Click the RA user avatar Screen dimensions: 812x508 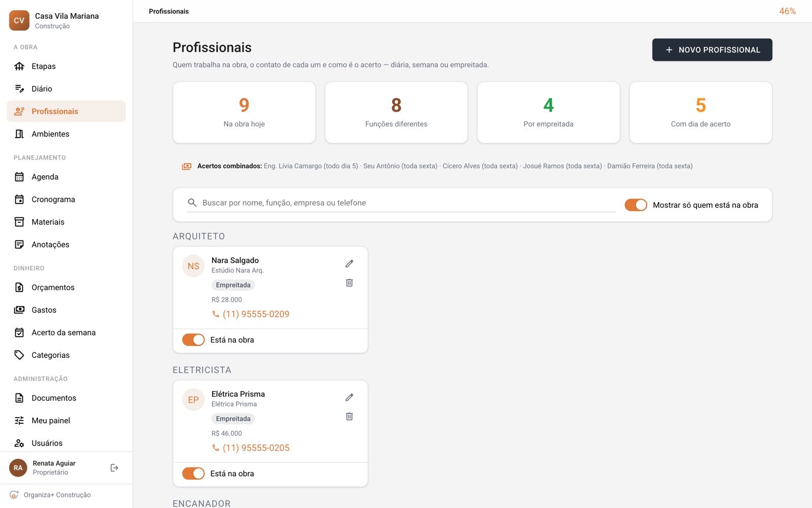pos(18,468)
